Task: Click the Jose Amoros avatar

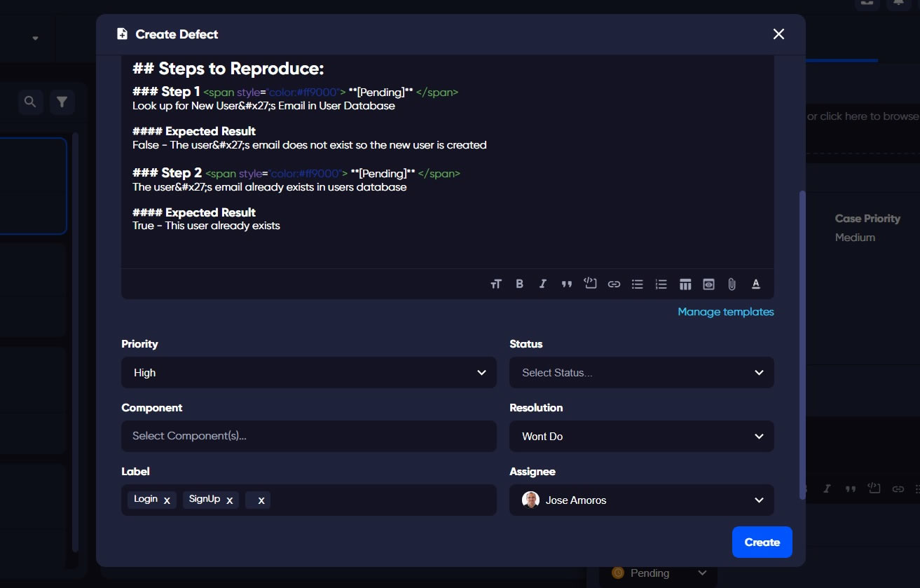Action: coord(531,500)
